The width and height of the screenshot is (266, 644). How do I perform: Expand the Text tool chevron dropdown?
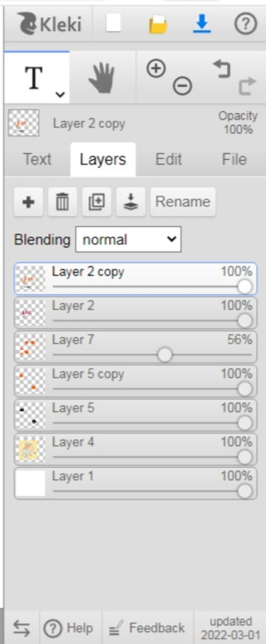pos(60,95)
